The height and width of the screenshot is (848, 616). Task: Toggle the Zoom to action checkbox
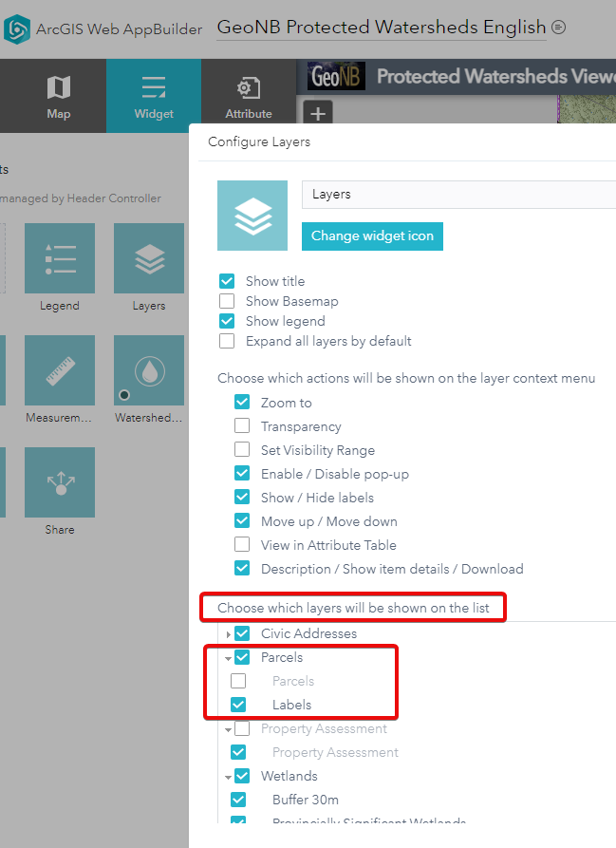[x=242, y=403]
